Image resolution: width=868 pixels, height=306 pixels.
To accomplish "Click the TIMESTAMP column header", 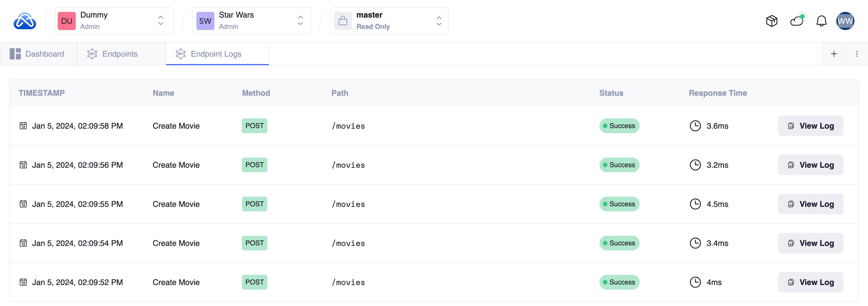I will pos(41,93).
